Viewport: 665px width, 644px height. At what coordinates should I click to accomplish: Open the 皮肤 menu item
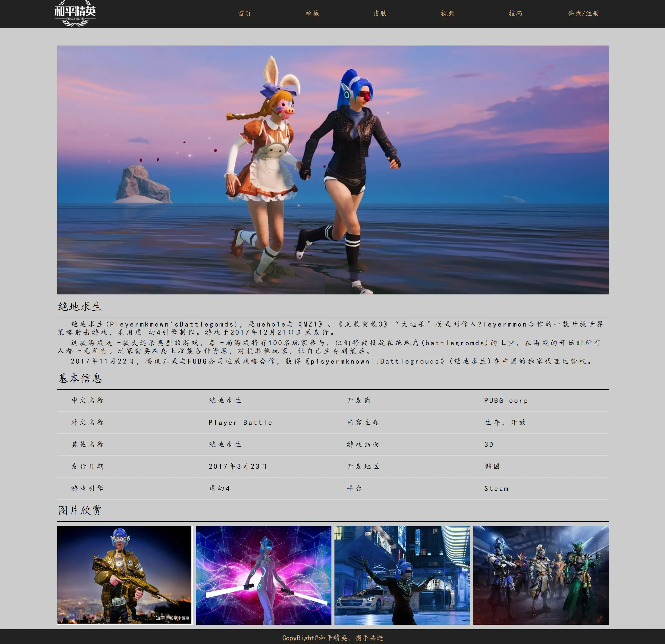(x=380, y=14)
